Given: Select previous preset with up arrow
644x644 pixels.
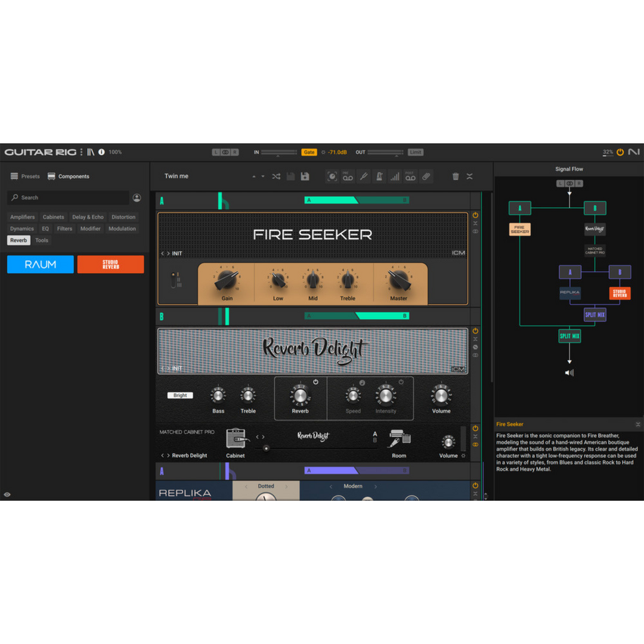Looking at the screenshot, I should [254, 177].
